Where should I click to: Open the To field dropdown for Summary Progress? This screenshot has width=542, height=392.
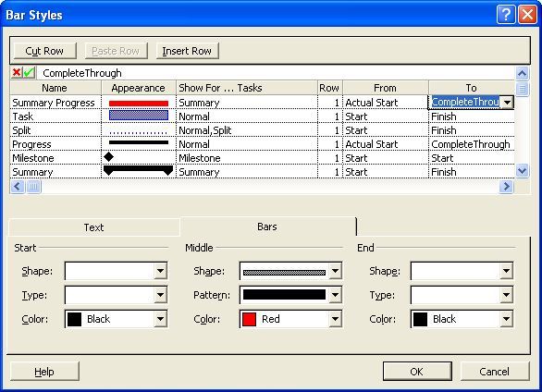pos(507,103)
